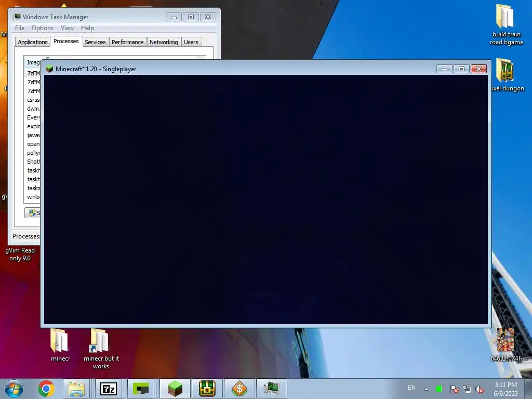Show hidden tray icons arrow
Image resolution: width=532 pixels, height=399 pixels.
426,389
